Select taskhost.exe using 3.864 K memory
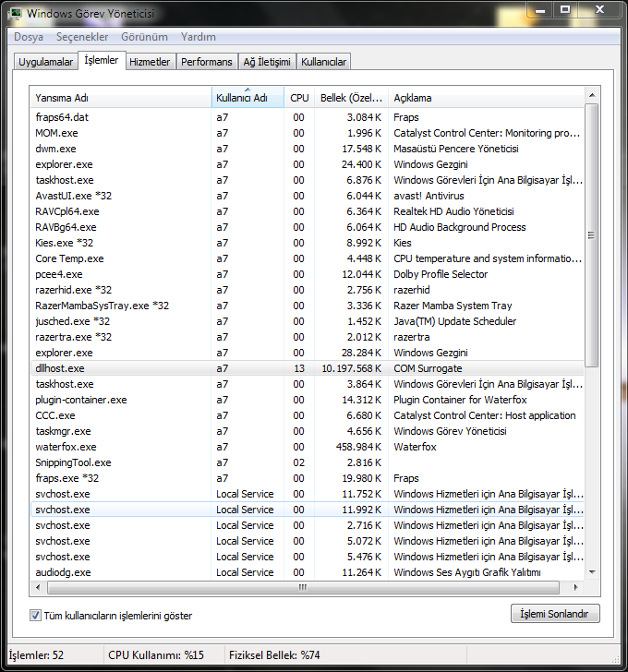This screenshot has width=628, height=672. click(307, 384)
